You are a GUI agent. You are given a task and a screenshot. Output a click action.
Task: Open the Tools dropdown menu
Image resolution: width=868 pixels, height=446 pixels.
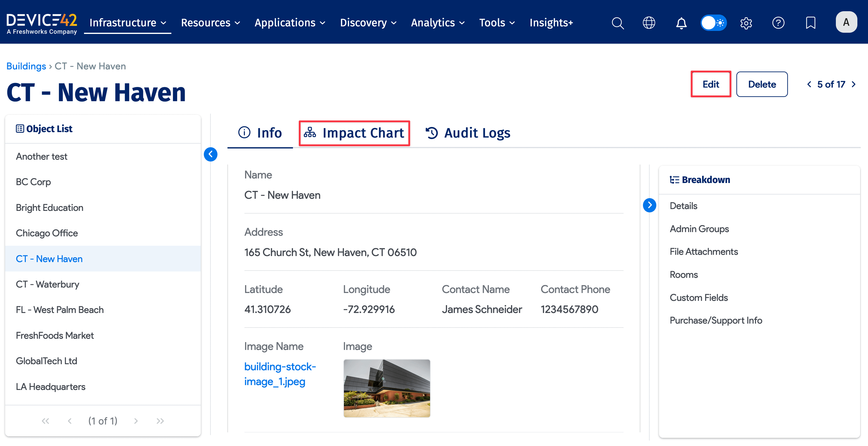click(x=497, y=22)
